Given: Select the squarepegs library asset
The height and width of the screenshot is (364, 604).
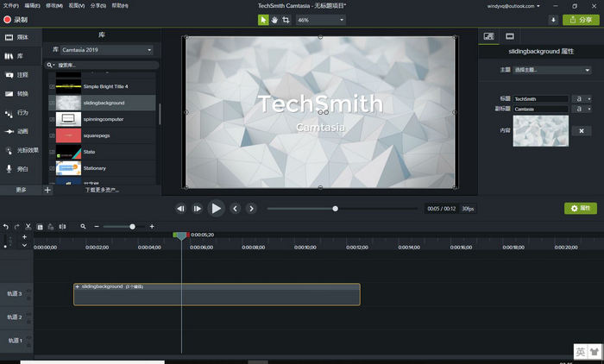Looking at the screenshot, I should [102, 135].
